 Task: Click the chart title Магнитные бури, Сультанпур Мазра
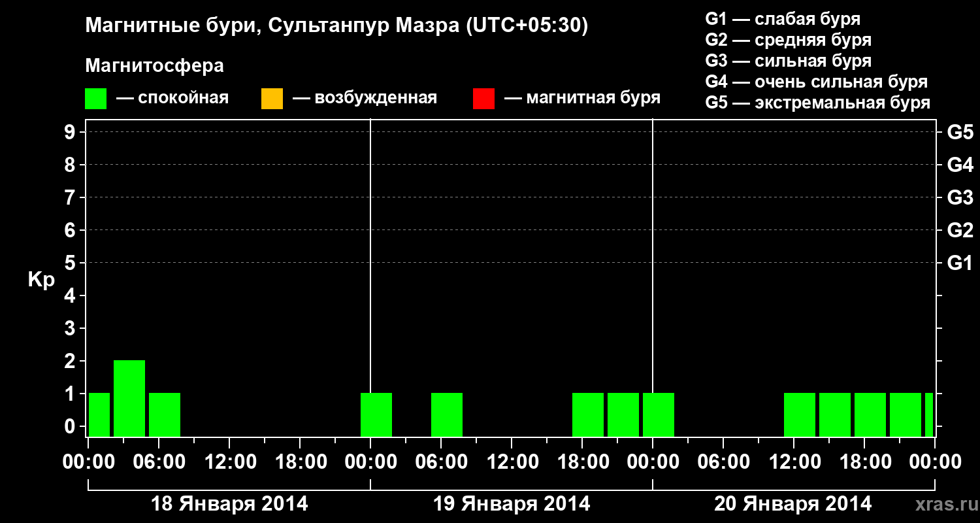pyautogui.click(x=337, y=26)
